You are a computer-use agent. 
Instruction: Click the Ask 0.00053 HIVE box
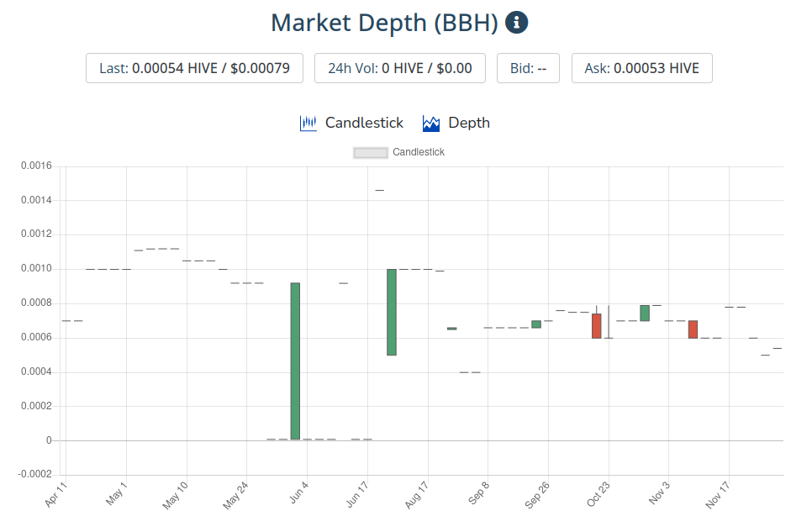642,68
